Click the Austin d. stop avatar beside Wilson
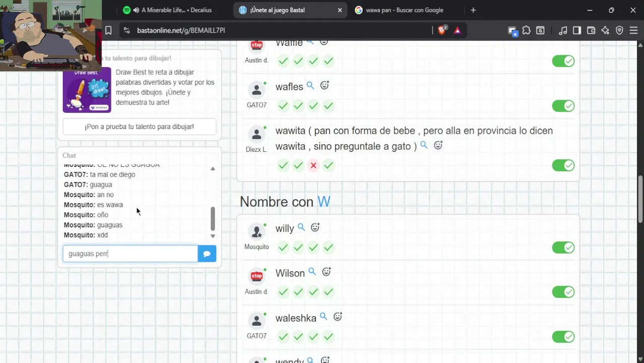This screenshot has height=363, width=644. (256, 276)
